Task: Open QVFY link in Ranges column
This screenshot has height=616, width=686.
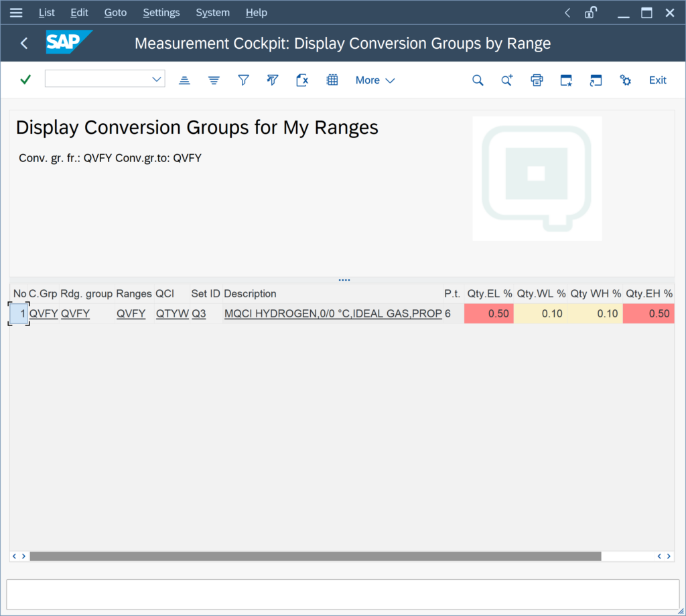Action: tap(131, 313)
